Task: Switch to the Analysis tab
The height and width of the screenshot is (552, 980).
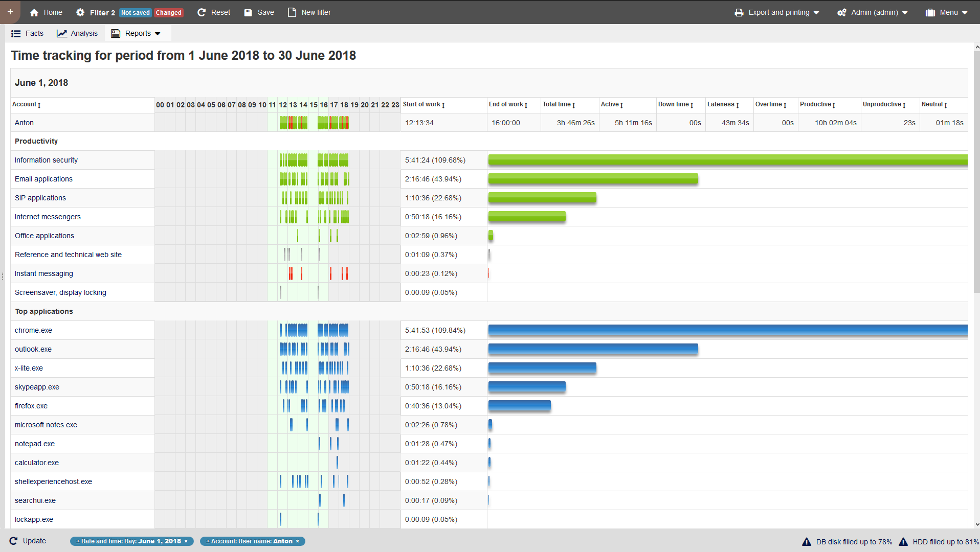Action: tap(77, 33)
